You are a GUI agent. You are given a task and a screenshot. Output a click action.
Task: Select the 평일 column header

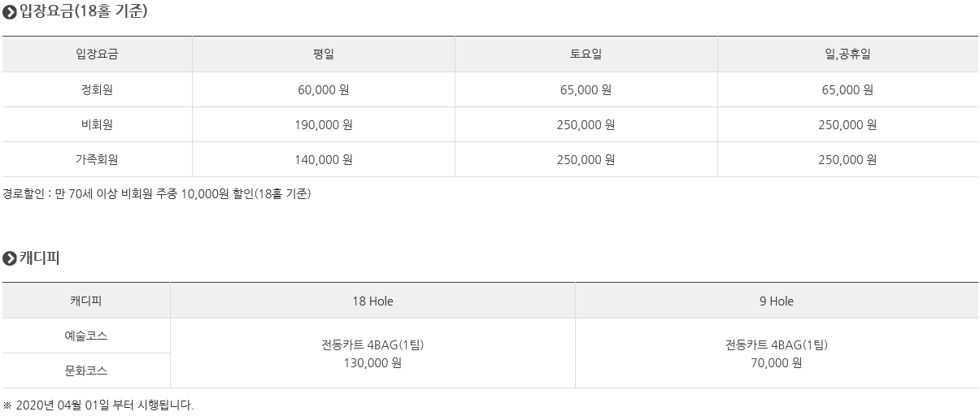tap(324, 54)
